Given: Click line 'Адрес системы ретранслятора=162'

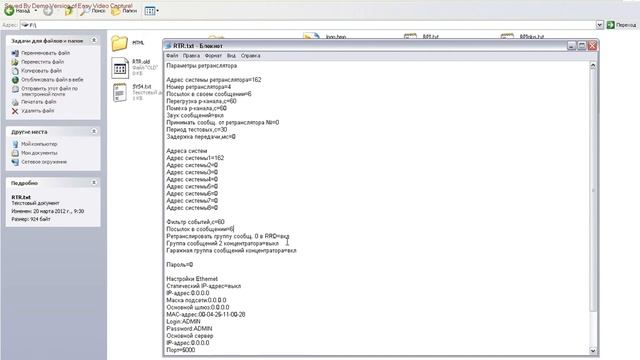Looking at the screenshot, I should 214,80.
